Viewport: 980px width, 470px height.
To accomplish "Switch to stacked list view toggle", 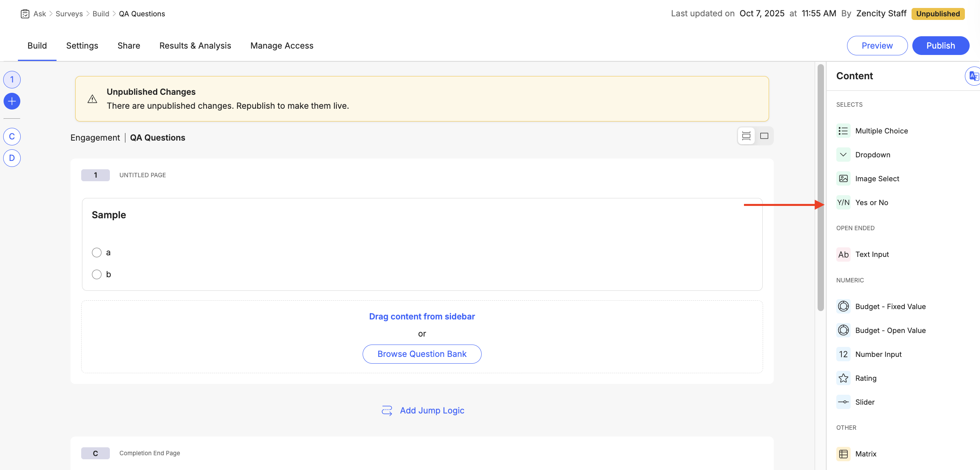I will (x=746, y=136).
